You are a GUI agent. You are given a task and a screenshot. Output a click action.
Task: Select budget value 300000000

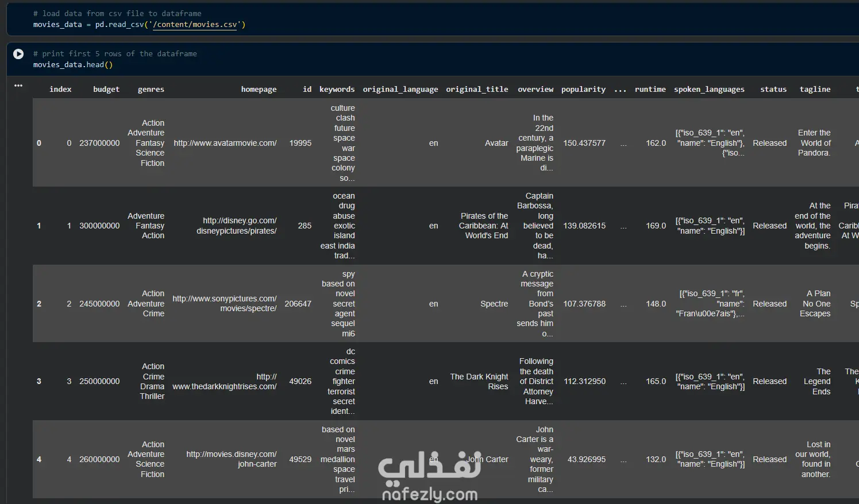99,226
